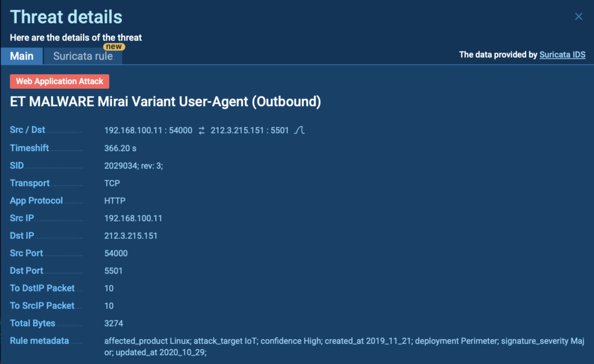This screenshot has width=594, height=364.
Task: Click the threat name ET MALWARE Mirai Variant User-Agent
Action: coord(165,101)
